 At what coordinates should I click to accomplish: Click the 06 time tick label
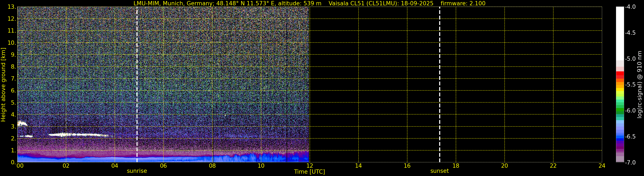[163, 166]
